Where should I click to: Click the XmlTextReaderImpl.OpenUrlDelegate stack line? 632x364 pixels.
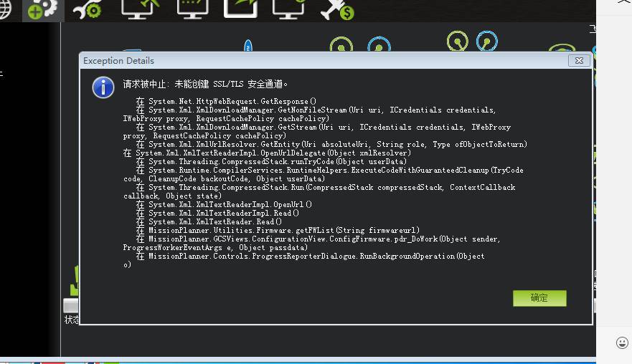coord(267,153)
